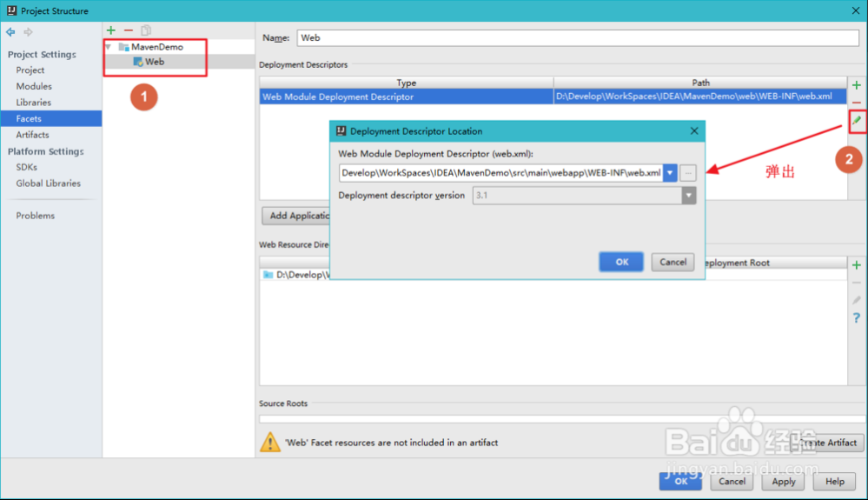
Task: Open the web.xml path dropdown arrow
Action: tap(670, 173)
